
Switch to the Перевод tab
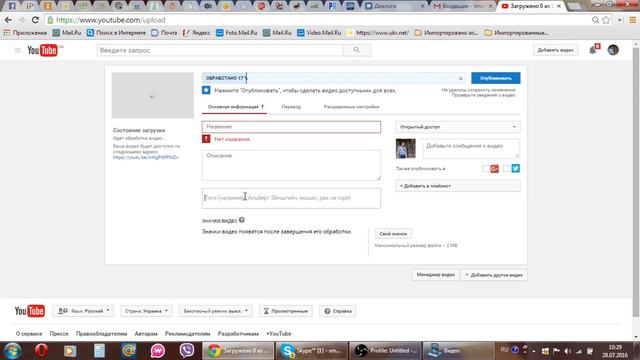(x=291, y=107)
